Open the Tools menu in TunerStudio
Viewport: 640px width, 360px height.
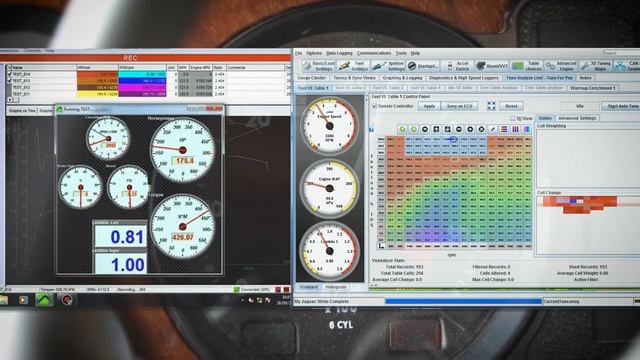401,53
